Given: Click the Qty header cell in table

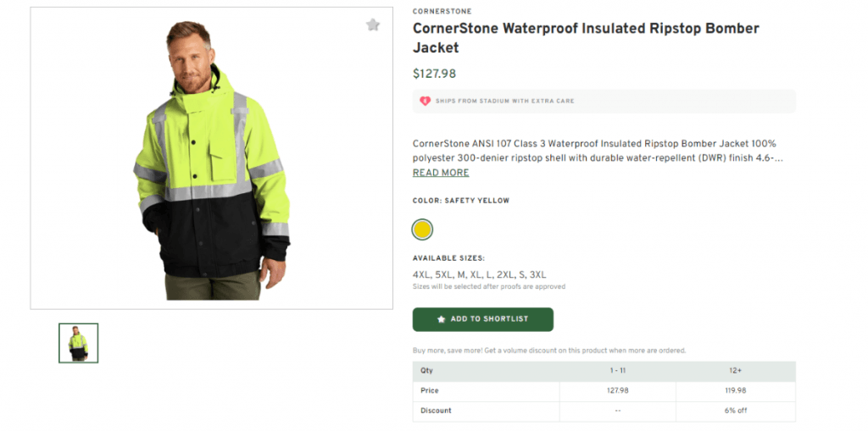Looking at the screenshot, I should (486, 371).
